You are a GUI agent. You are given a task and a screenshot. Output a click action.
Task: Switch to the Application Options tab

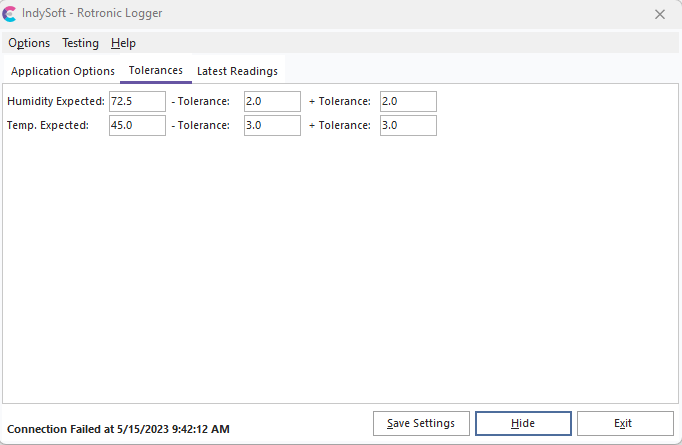pos(63,71)
